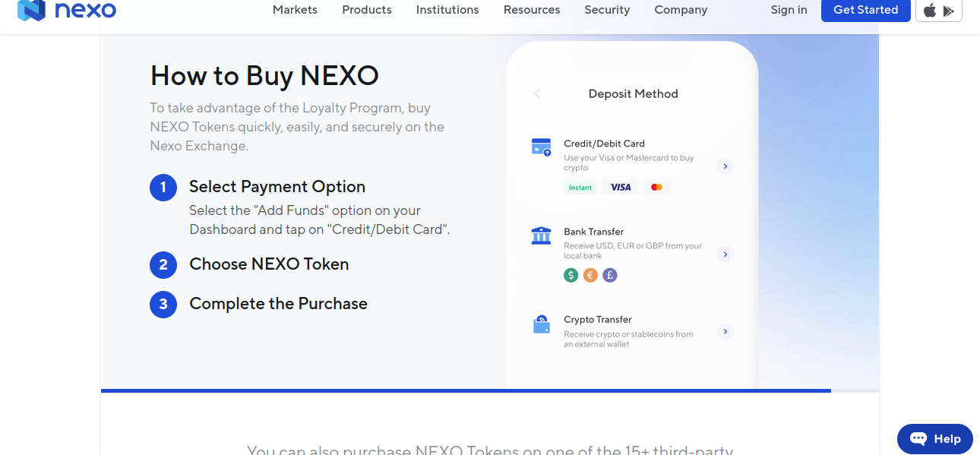Expand the Crypto Transfer option chevron
The height and width of the screenshot is (455, 980).
click(x=725, y=331)
